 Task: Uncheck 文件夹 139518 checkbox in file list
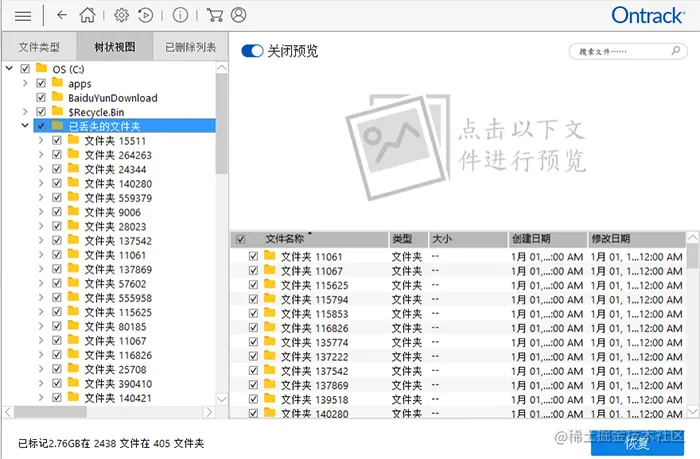253,399
